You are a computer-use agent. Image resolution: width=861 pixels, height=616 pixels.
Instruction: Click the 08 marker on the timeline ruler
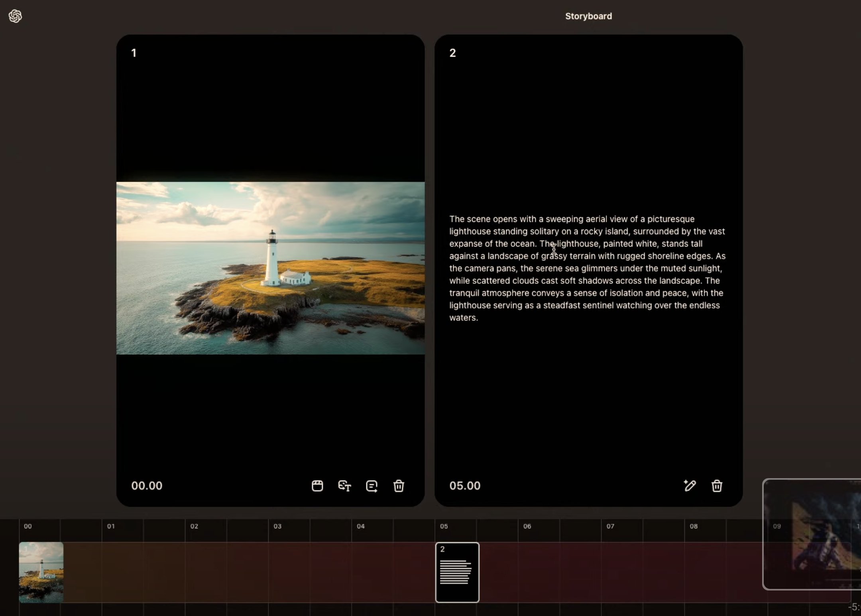click(x=694, y=526)
